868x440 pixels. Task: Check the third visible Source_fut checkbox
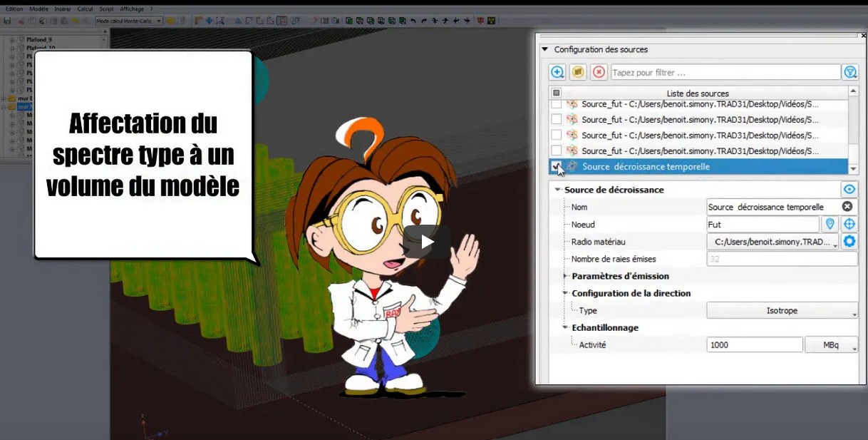tap(557, 135)
